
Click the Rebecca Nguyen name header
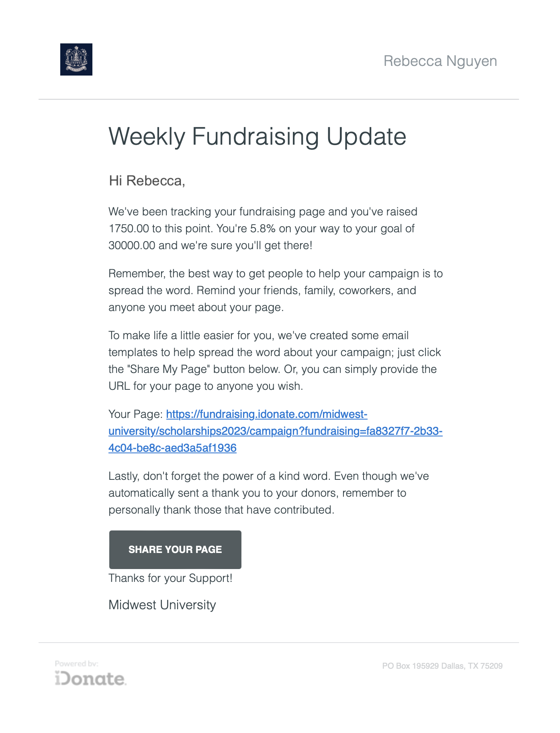pos(440,61)
